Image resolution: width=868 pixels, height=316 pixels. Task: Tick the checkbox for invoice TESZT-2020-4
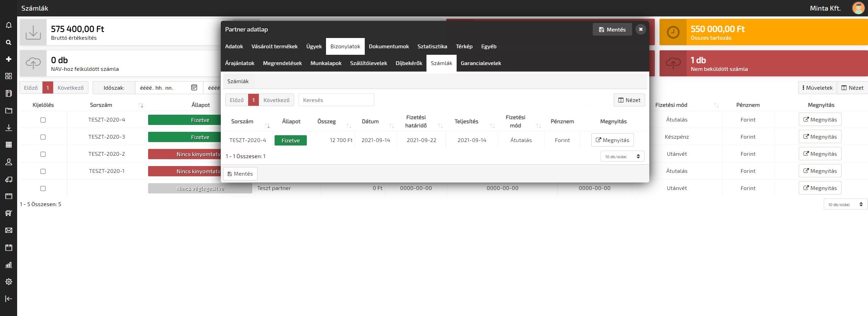pos(43,120)
